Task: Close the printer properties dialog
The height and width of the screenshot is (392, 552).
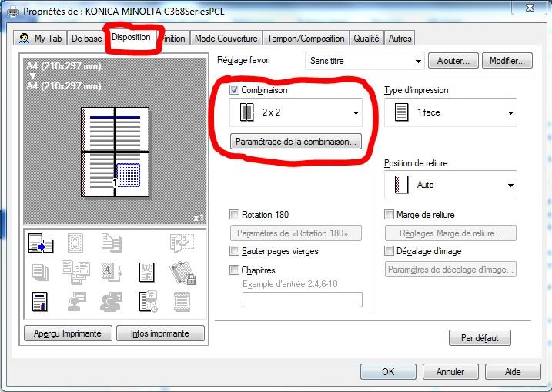Action: click(530, 8)
